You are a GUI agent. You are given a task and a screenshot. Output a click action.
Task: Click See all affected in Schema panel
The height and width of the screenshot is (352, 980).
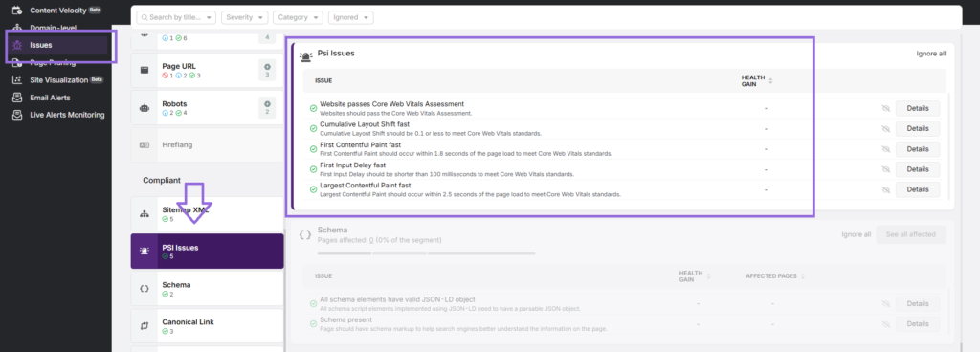(x=911, y=234)
